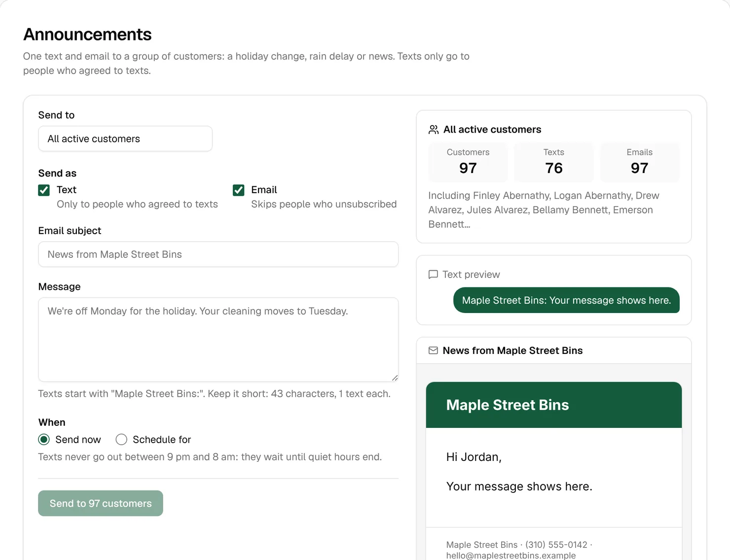Click the 'Hi Jordan,' greeting in email preview
This screenshot has width=730, height=560.
click(474, 457)
